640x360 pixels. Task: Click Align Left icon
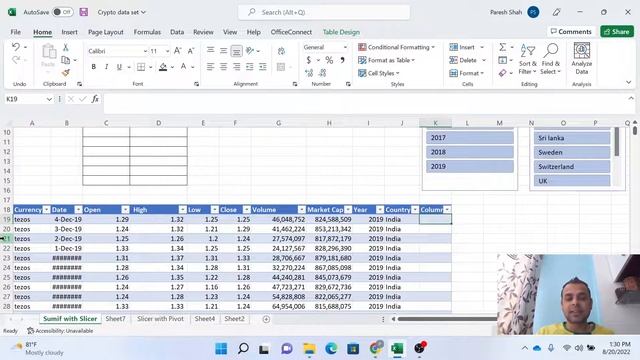click(210, 67)
